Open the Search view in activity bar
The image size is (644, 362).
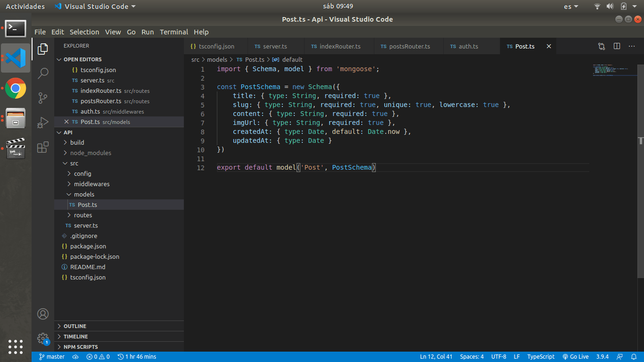(x=43, y=73)
